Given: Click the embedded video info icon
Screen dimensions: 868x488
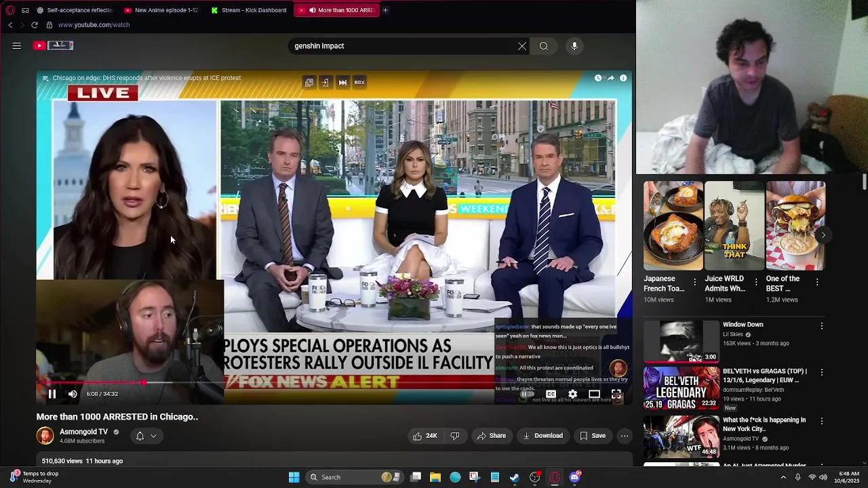Looking at the screenshot, I should point(623,78).
